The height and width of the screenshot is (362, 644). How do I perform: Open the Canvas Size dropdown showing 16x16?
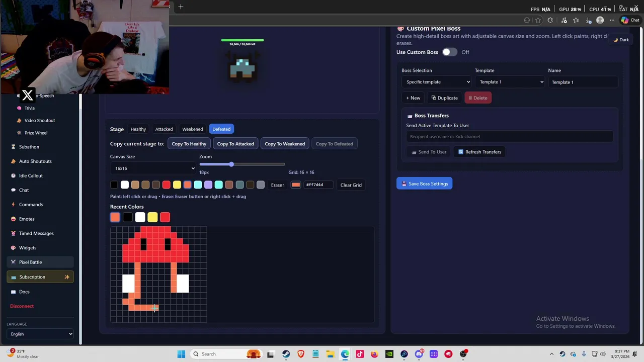pos(153,168)
